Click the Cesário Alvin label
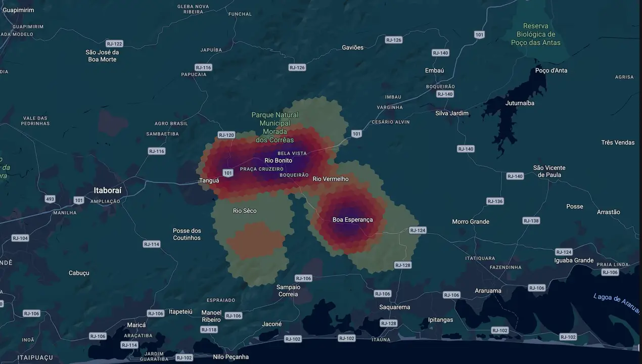Image resolution: width=642 pixels, height=364 pixels. tap(391, 122)
